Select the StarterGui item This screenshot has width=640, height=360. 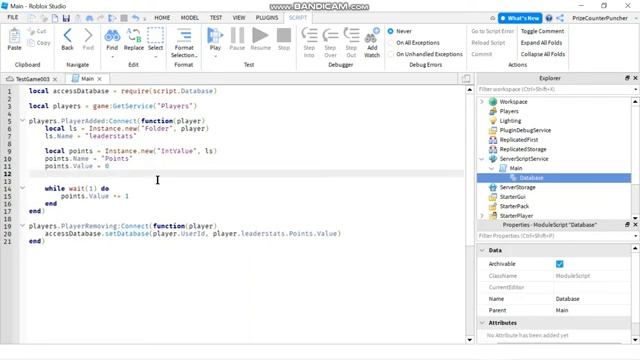(513, 197)
